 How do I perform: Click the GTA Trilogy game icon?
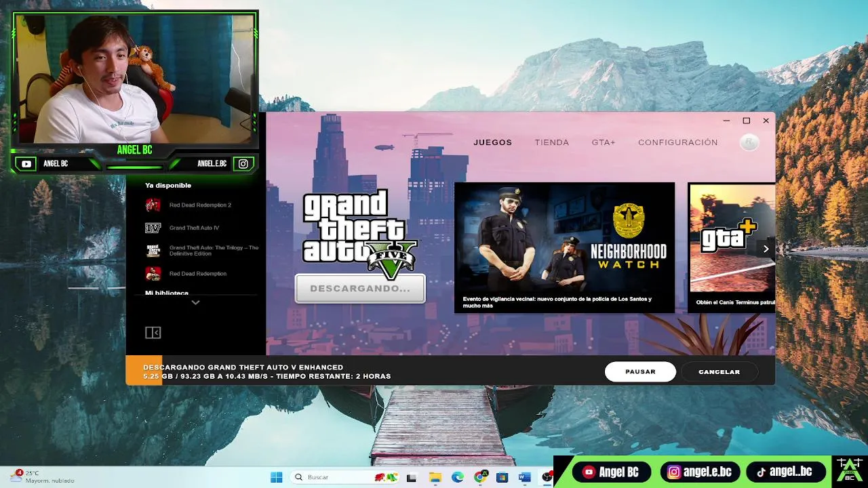pyautogui.click(x=153, y=251)
